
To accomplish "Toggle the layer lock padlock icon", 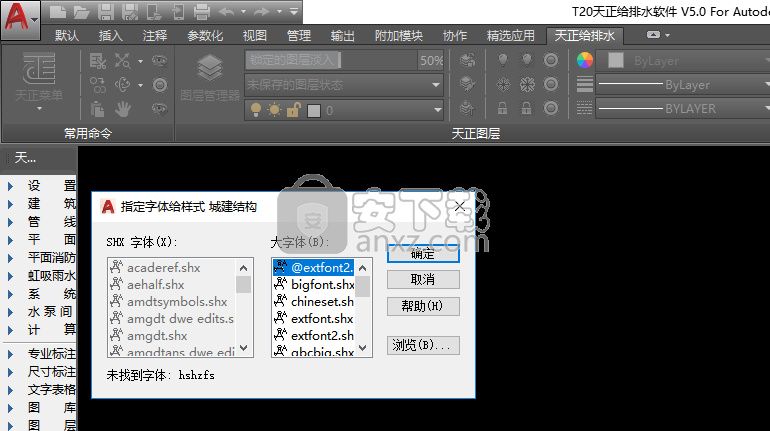I will click(x=293, y=110).
